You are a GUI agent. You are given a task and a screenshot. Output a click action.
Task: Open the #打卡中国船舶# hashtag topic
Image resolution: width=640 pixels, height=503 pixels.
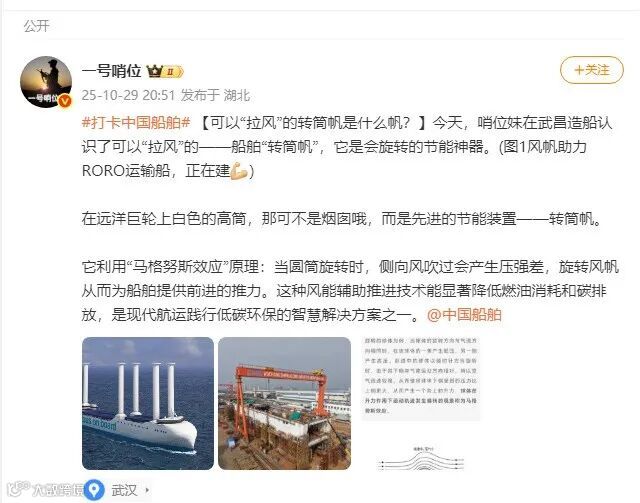136,122
